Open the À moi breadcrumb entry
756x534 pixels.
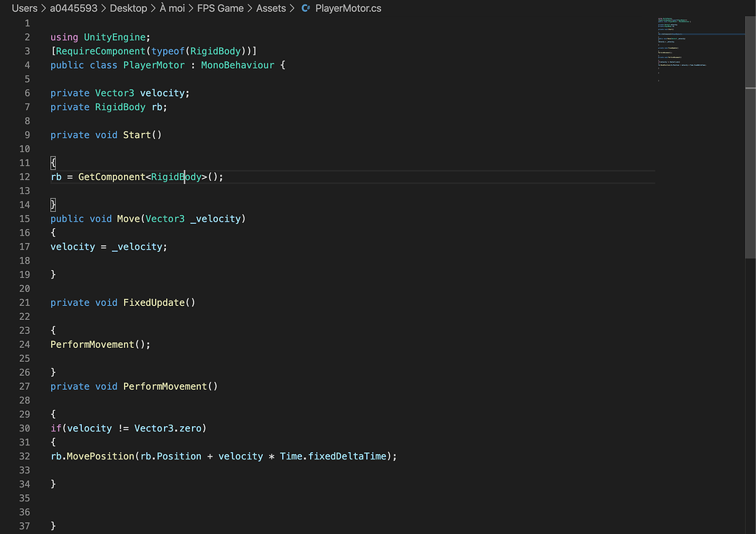pyautogui.click(x=171, y=8)
